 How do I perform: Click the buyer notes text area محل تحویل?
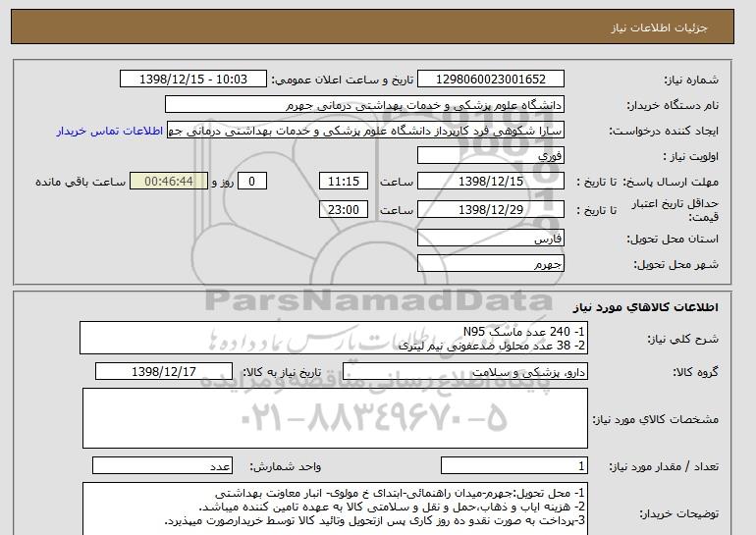[335, 508]
